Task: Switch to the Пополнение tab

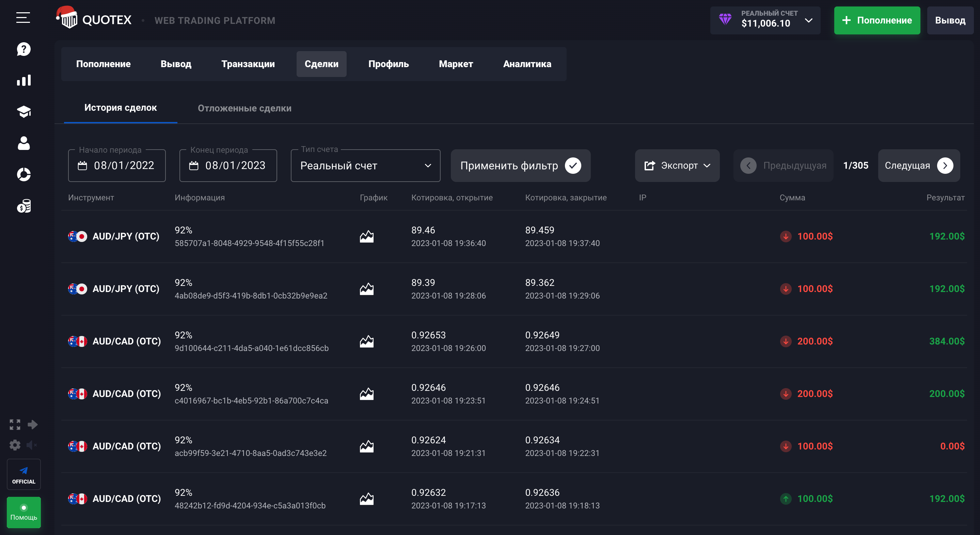Action: pos(103,64)
